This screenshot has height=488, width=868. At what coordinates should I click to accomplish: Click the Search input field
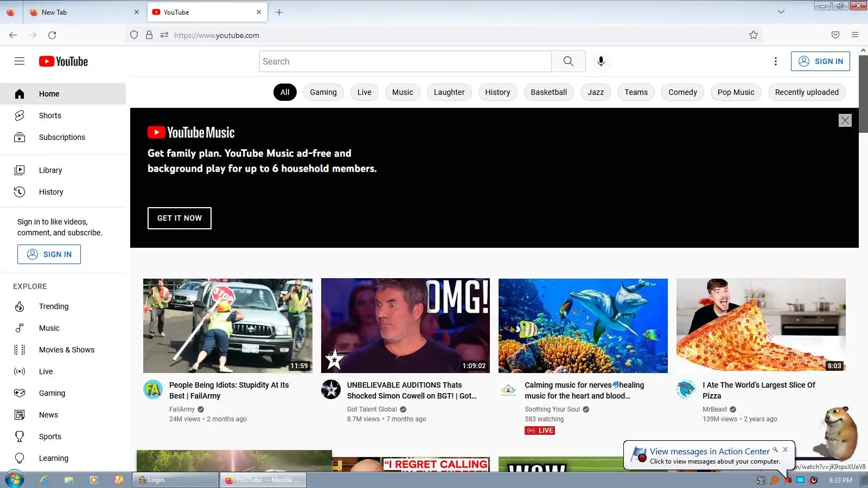(405, 61)
